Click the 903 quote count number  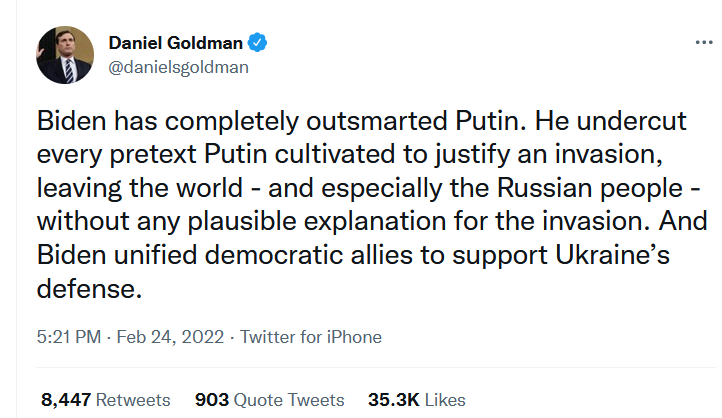pyautogui.click(x=211, y=399)
